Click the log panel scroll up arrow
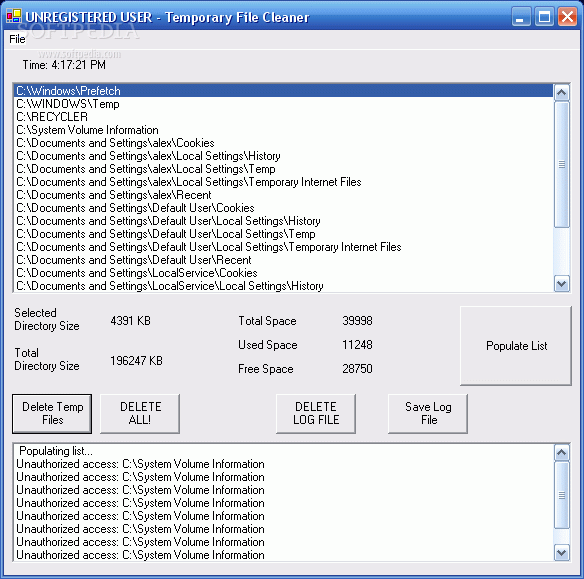The height and width of the screenshot is (579, 584). click(x=562, y=452)
